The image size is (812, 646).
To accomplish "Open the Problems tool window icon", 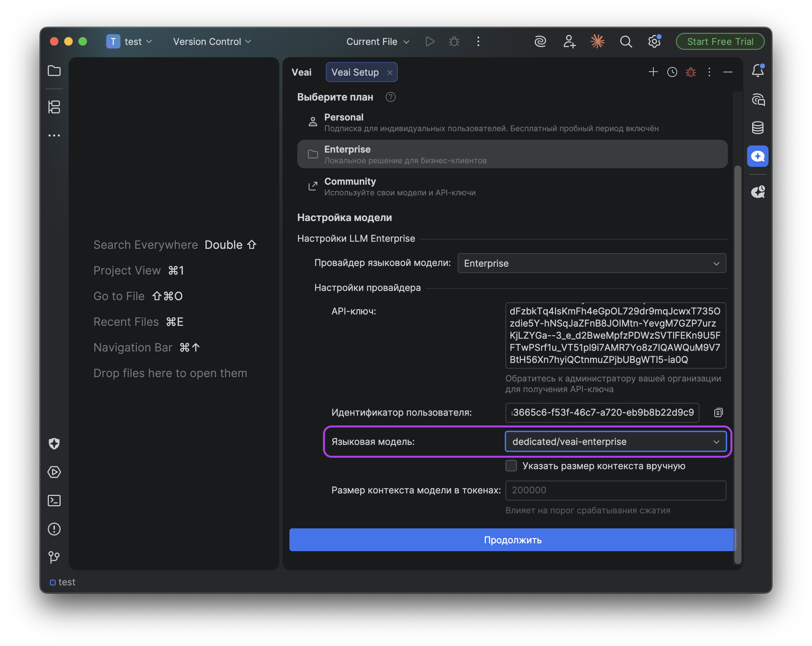I will click(54, 529).
